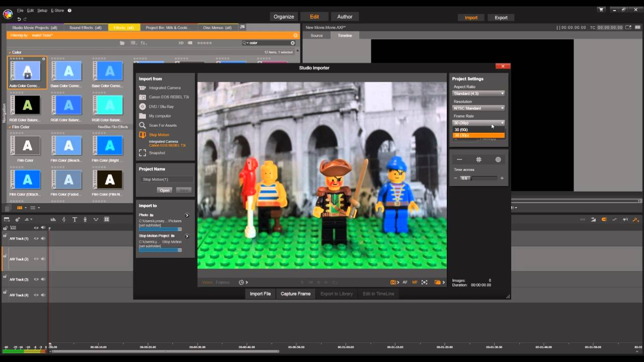This screenshot has width=644, height=362.
Task: Click the library folder icon in filter bar
Action: tap(122, 43)
